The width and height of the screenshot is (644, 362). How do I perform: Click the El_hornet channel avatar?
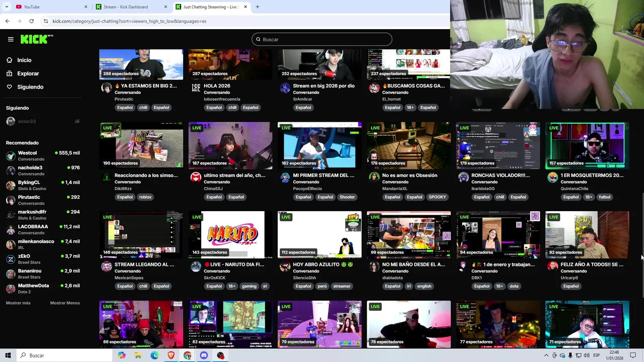coord(374,88)
